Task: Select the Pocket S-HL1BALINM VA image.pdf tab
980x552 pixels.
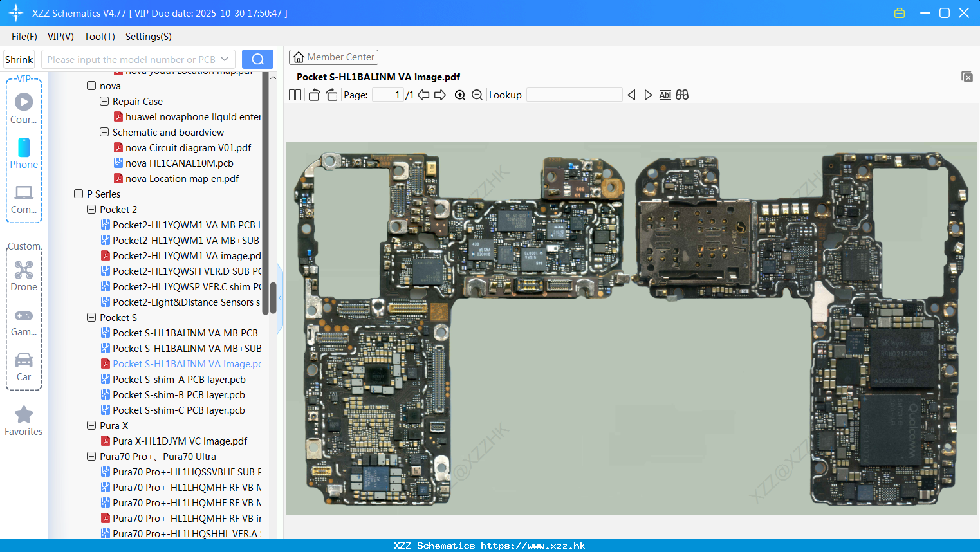Action: 378,77
